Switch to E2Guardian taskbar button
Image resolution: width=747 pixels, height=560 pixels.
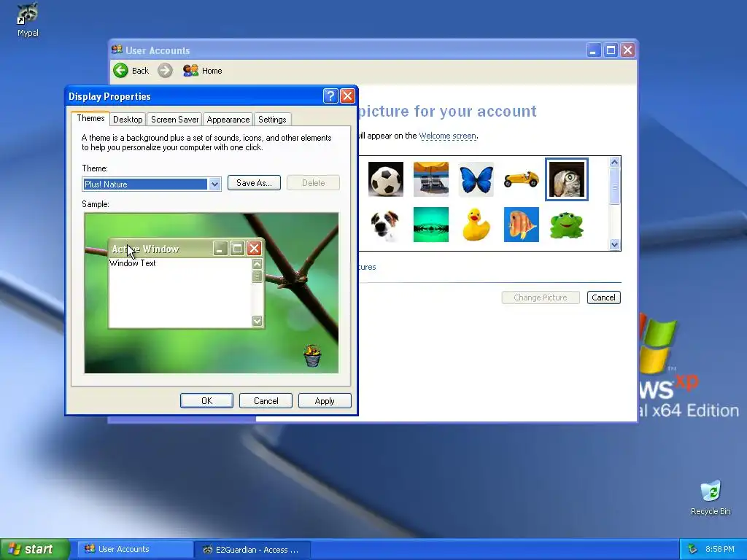coord(253,550)
